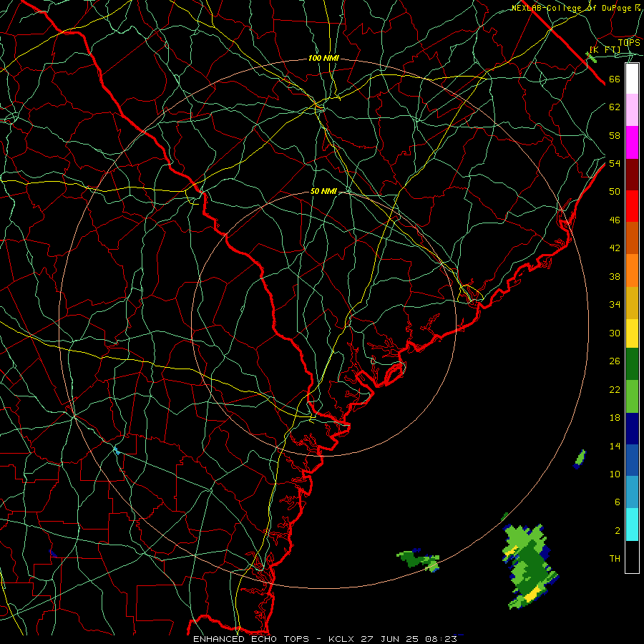Click the magenta legend color block
The image size is (644, 644).
point(632,142)
